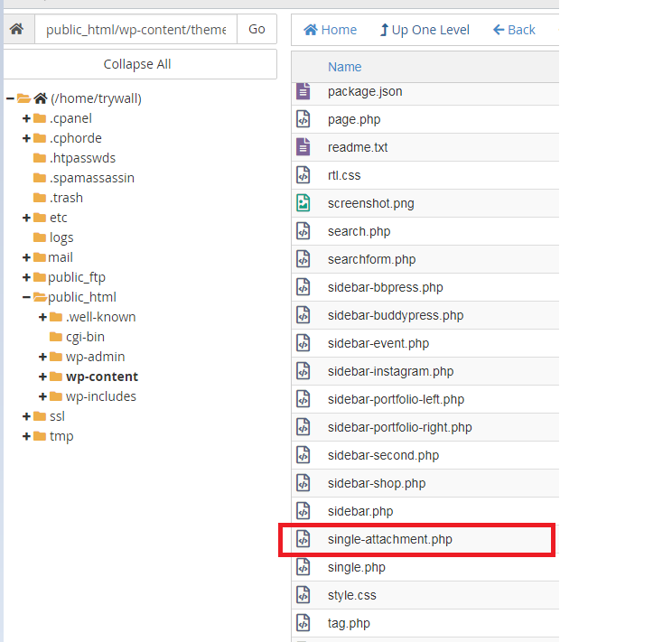Expand the .cpanel folder

coord(26,118)
